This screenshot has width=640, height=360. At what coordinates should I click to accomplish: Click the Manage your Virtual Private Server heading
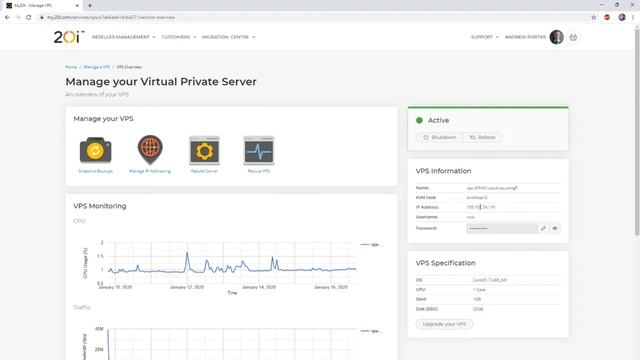point(161,82)
